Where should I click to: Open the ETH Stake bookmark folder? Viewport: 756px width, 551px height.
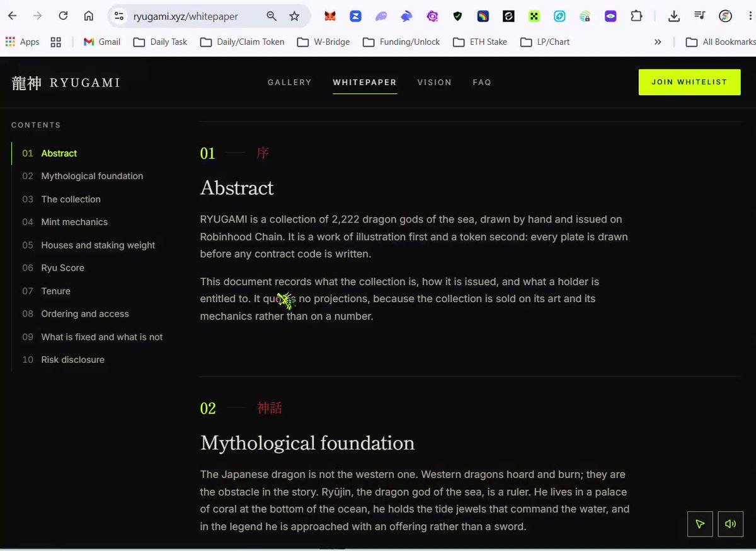point(480,42)
